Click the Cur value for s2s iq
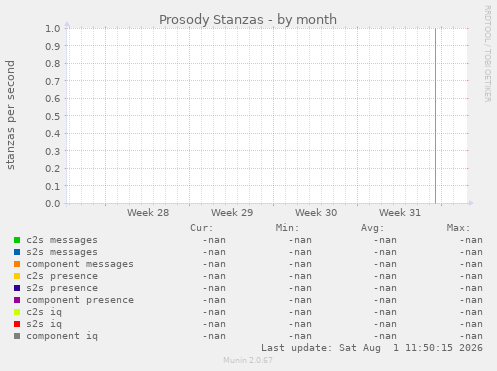Screen dimensions: 497x371 [214, 324]
